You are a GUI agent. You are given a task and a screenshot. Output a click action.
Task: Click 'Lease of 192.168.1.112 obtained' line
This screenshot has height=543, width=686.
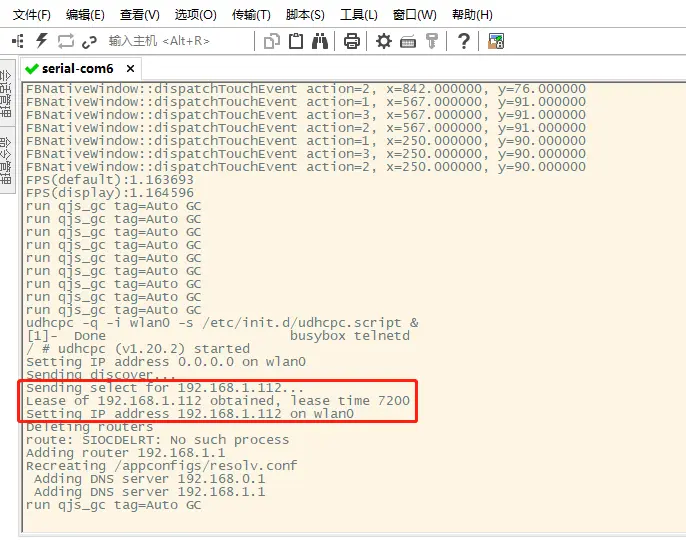[218, 401]
